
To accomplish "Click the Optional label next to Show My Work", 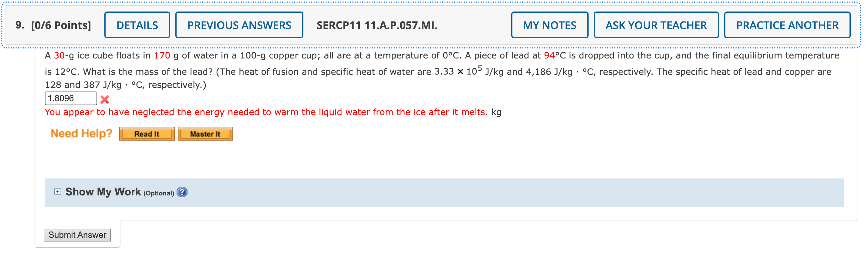I will coord(159,193).
